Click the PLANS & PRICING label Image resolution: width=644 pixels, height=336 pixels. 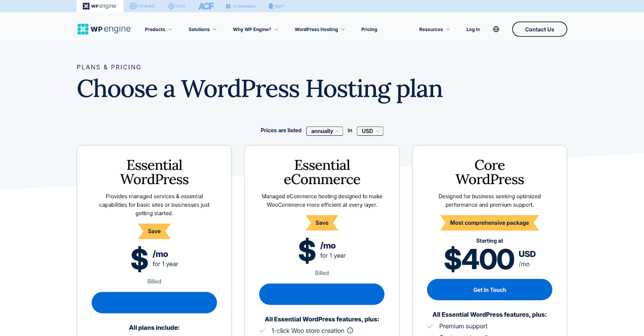109,67
